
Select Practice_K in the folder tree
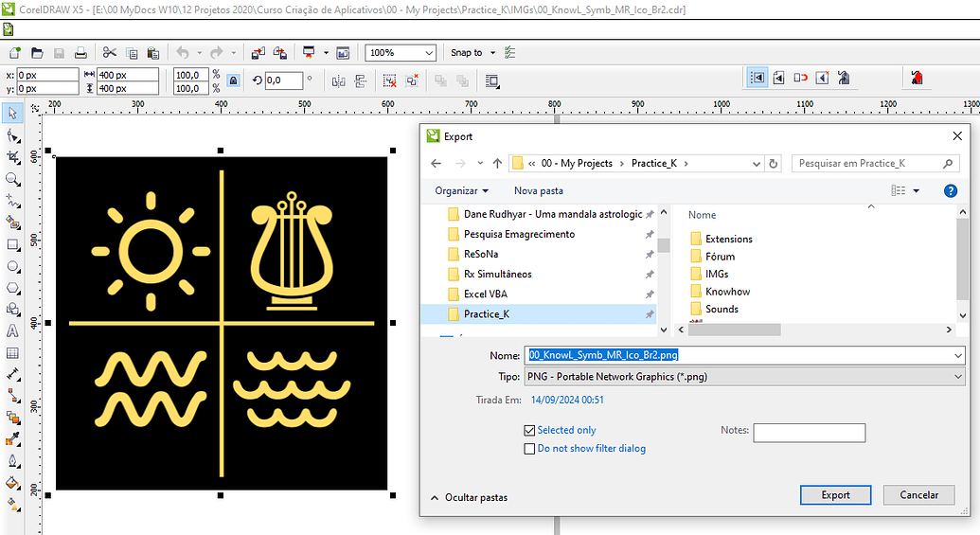(x=539, y=313)
